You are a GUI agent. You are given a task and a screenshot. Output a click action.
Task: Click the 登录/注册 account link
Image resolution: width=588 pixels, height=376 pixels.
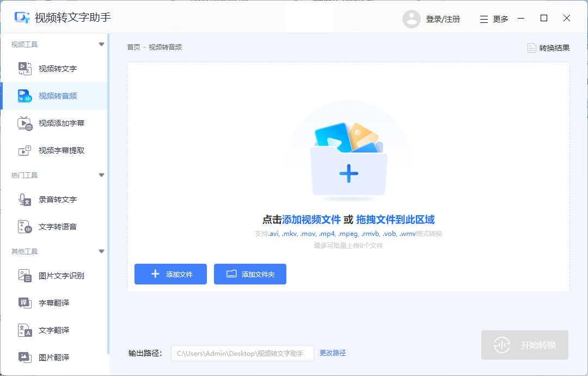coord(444,19)
